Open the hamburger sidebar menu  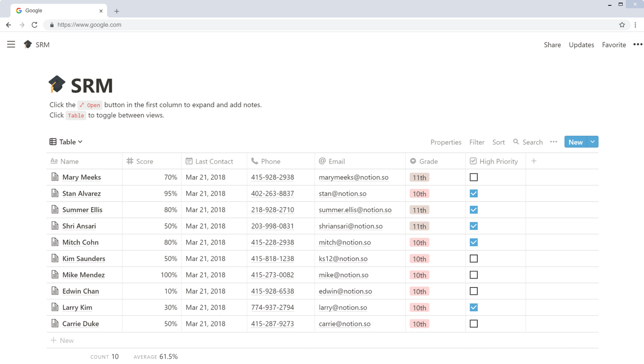click(11, 44)
